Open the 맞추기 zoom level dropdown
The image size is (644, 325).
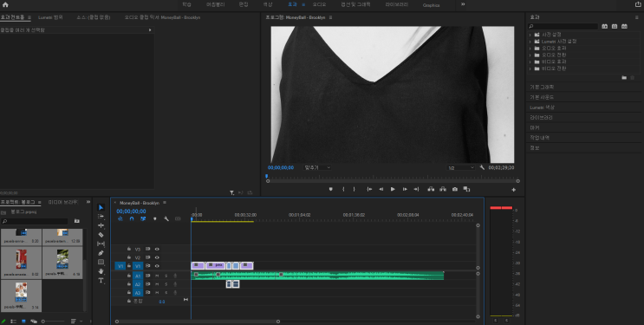(317, 167)
